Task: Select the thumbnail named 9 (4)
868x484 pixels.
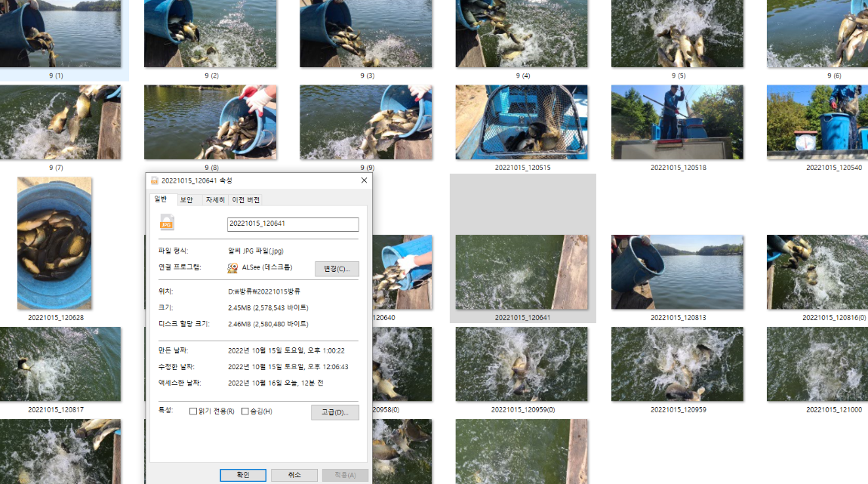Action: [x=522, y=35]
